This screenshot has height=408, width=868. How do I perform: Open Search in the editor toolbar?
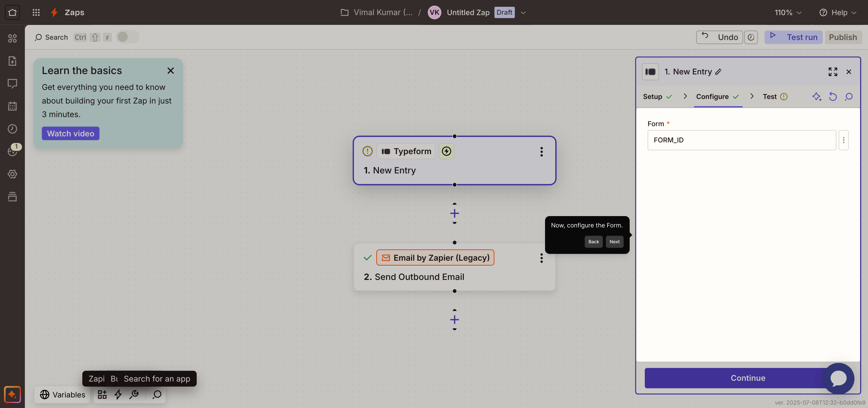51,37
